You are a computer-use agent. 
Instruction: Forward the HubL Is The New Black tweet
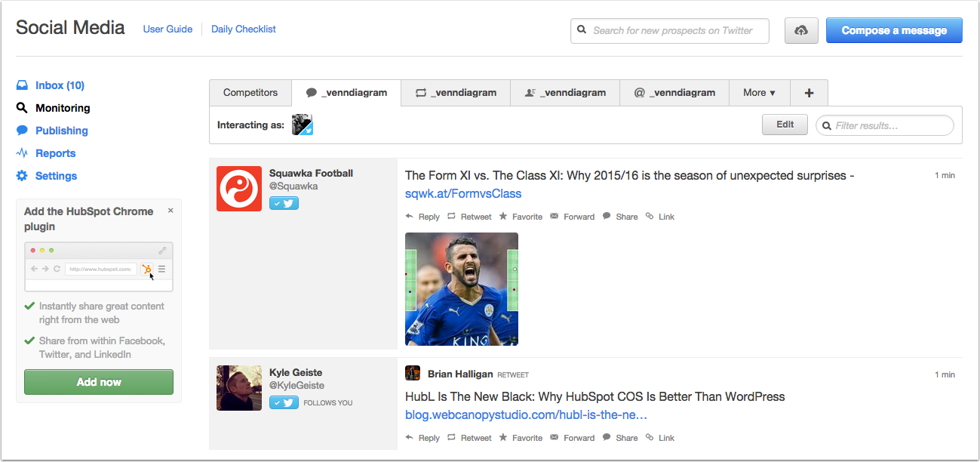tap(572, 438)
